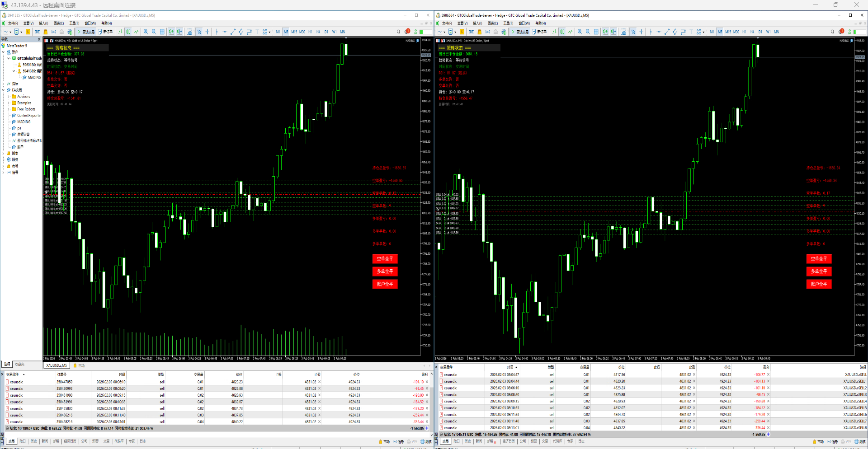Select MADING expert in navigator tree
The height and width of the screenshot is (449, 868).
click(24, 122)
